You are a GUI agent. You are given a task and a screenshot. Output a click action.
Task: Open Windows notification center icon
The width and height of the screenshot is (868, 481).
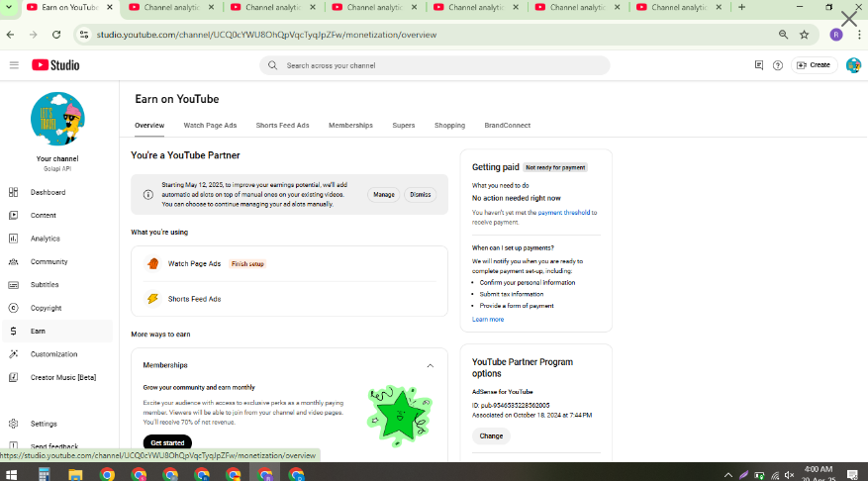pos(852,475)
